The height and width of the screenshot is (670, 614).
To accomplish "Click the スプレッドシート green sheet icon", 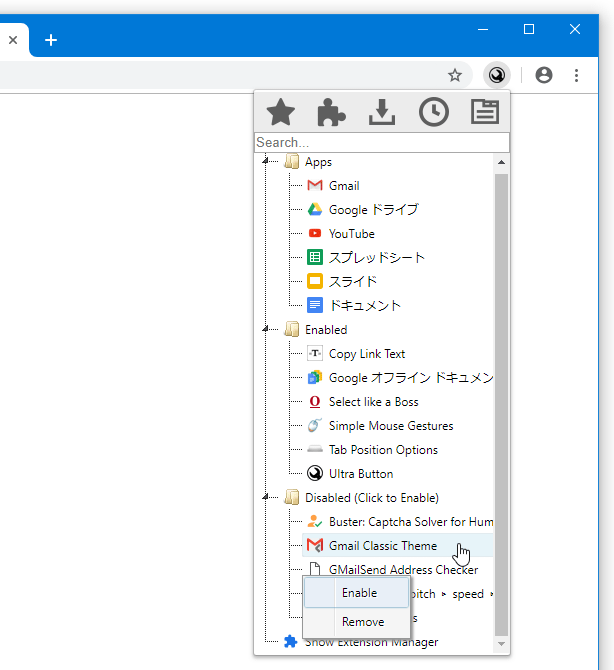I will click(x=315, y=257).
